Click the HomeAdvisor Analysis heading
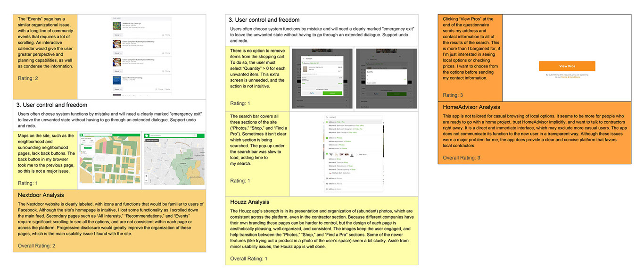This screenshot has width=644, height=278. click(471, 107)
